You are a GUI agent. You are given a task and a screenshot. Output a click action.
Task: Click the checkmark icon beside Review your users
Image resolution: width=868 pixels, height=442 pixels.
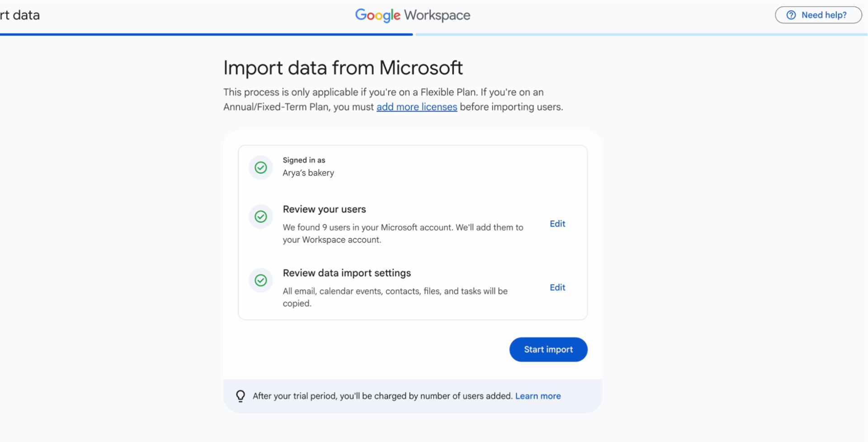pyautogui.click(x=261, y=216)
